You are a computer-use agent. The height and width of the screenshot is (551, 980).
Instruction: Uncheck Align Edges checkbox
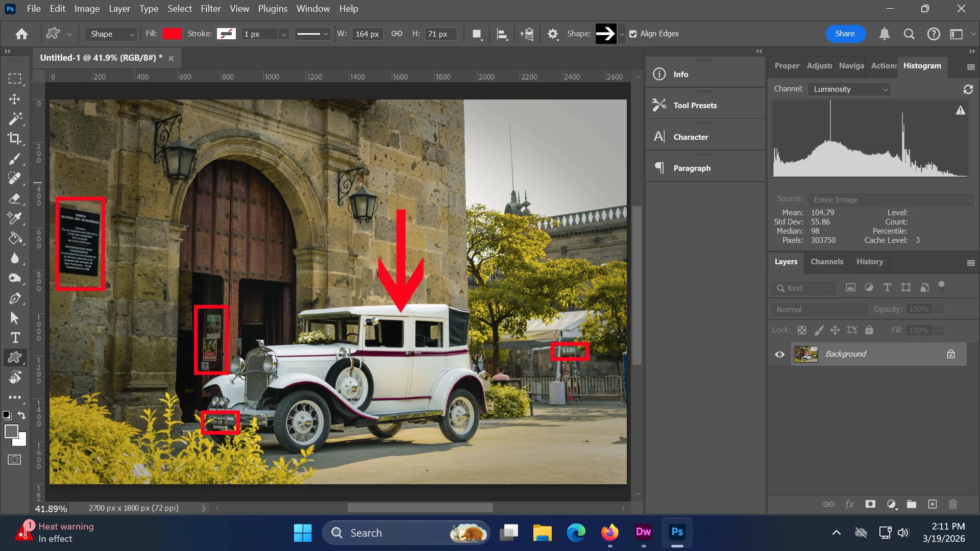pyautogui.click(x=633, y=34)
